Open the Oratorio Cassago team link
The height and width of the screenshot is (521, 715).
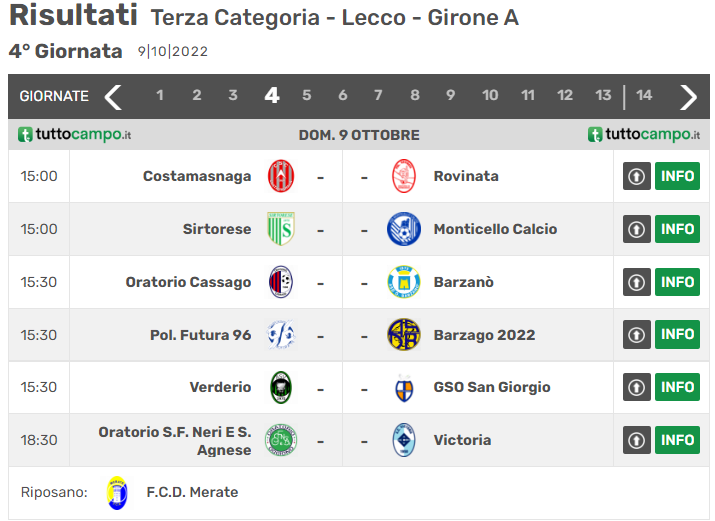[188, 282]
